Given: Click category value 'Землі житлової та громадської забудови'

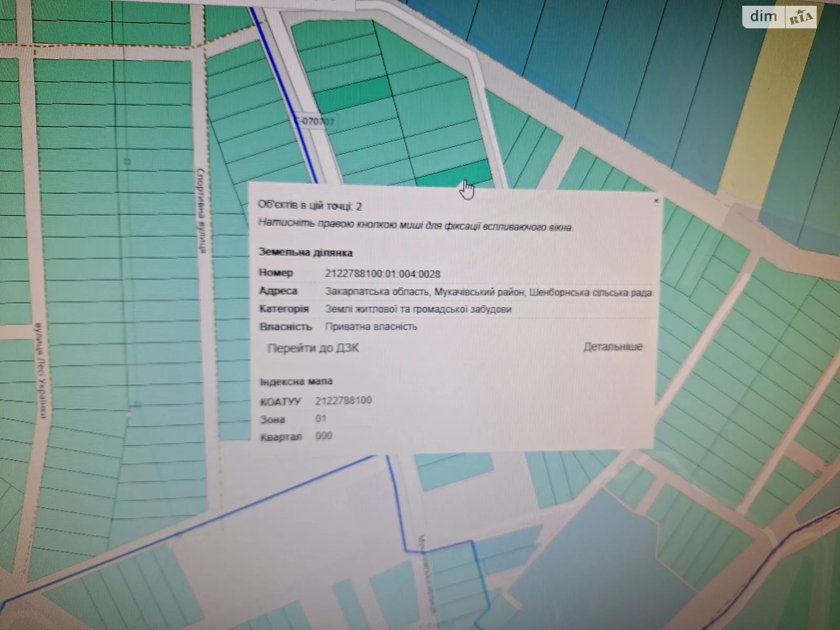Looking at the screenshot, I should click(x=418, y=309).
